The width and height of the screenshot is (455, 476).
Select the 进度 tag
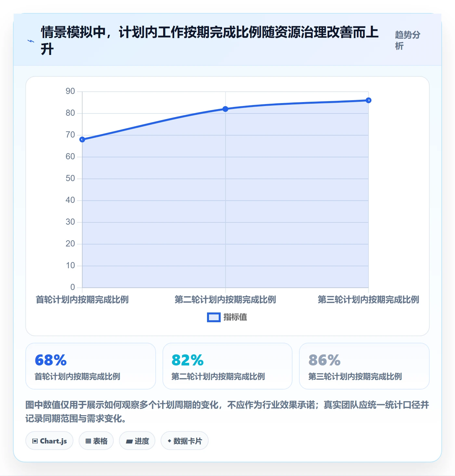137,441
